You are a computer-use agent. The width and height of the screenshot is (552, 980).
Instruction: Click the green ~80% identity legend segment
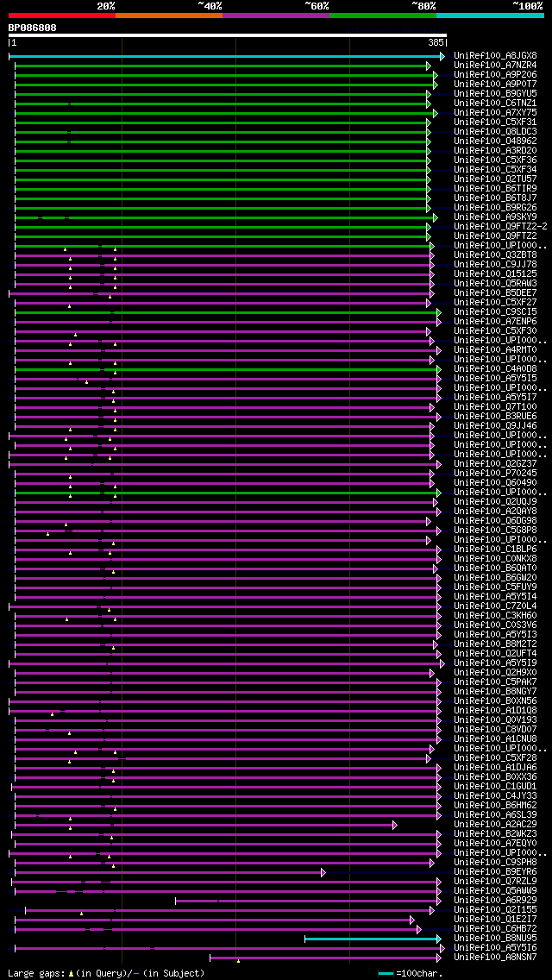[383, 15]
